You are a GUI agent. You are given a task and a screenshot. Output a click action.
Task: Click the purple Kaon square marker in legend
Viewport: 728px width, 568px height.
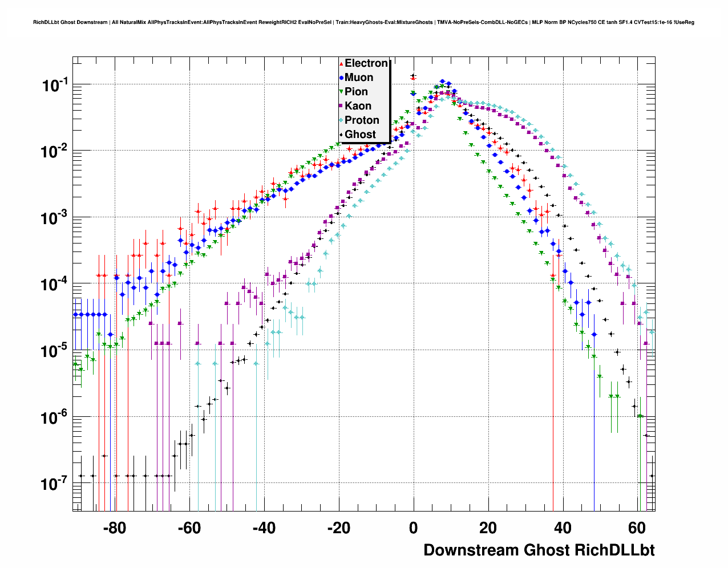pos(342,106)
